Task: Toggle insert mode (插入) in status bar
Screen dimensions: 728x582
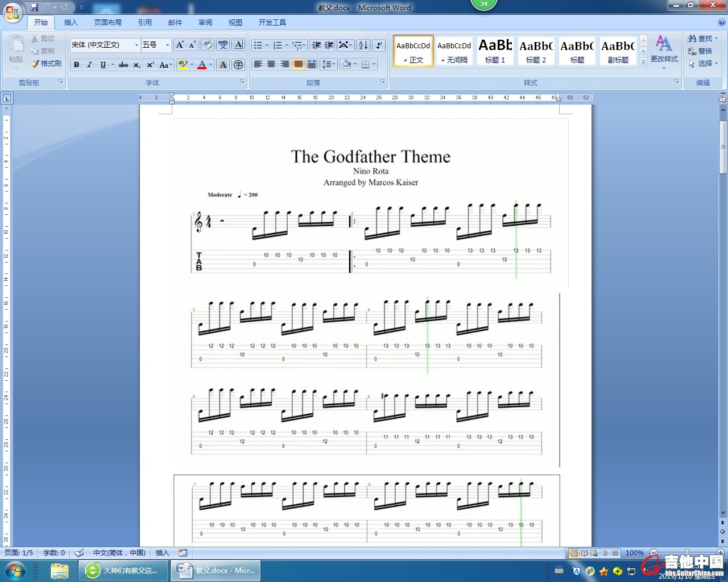Action: [162, 552]
